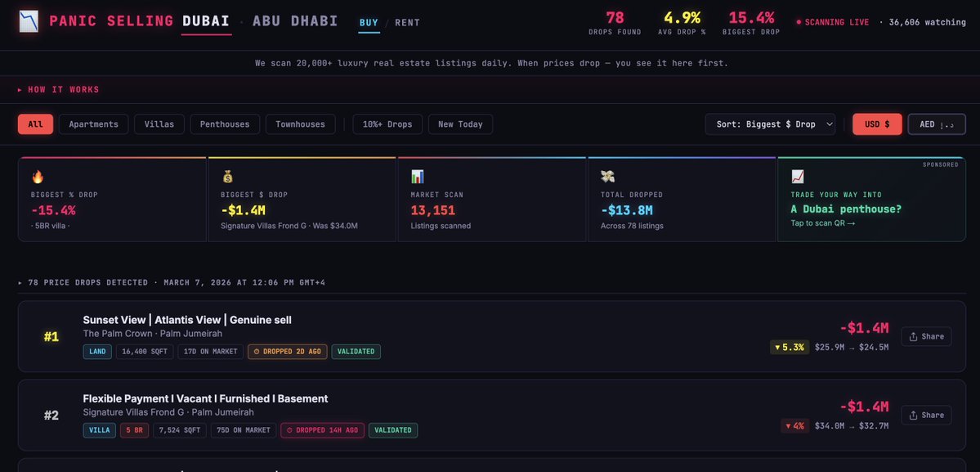This screenshot has width=980, height=472.
Task: Click the VILLA tag on listing #2
Action: pyautogui.click(x=100, y=430)
